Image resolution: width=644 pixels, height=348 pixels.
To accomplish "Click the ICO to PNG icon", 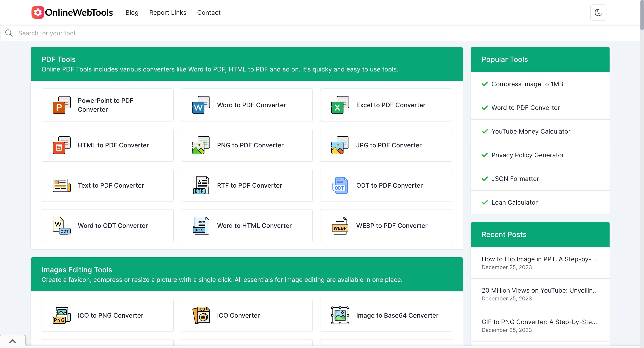I will (61, 316).
